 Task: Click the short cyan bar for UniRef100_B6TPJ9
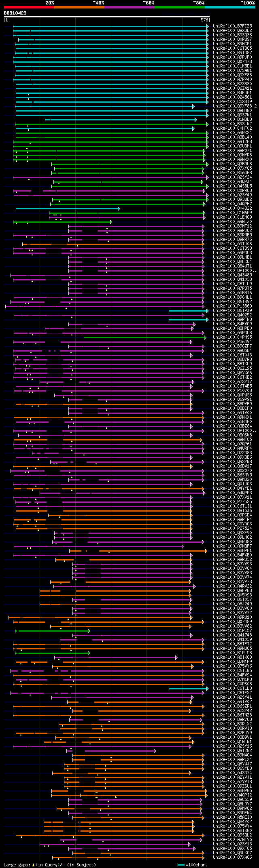coord(188,310)
